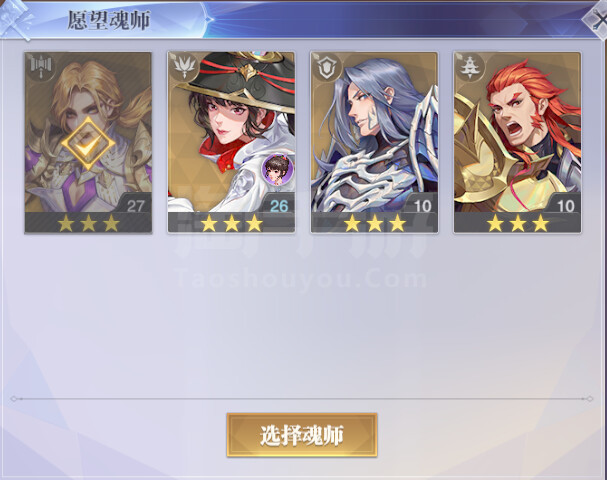607x480 pixels.
Task: Close the 愿望魂师 panel with the X
Action: [x=598, y=20]
